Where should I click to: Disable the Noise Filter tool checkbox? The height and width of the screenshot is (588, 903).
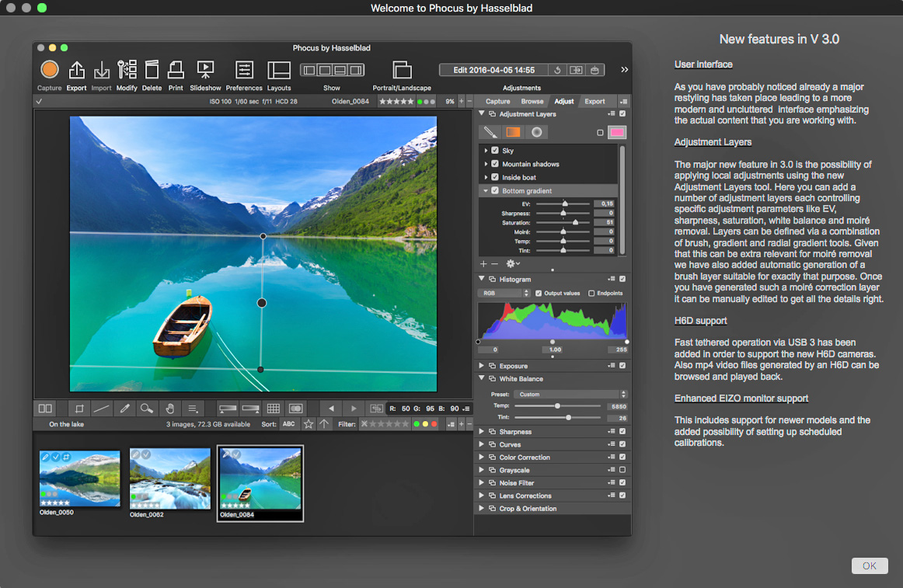point(622,482)
